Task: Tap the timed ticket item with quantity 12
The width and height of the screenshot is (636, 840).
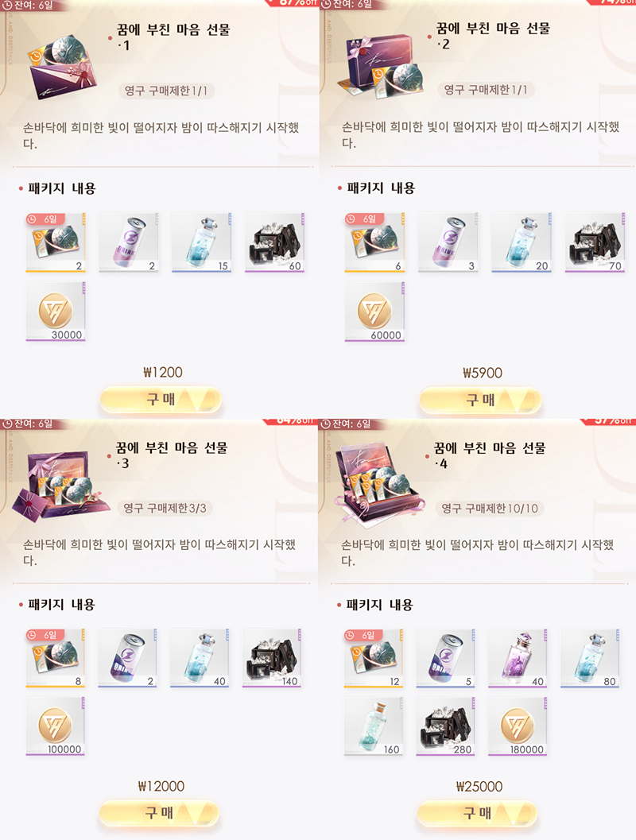Action: (374, 658)
